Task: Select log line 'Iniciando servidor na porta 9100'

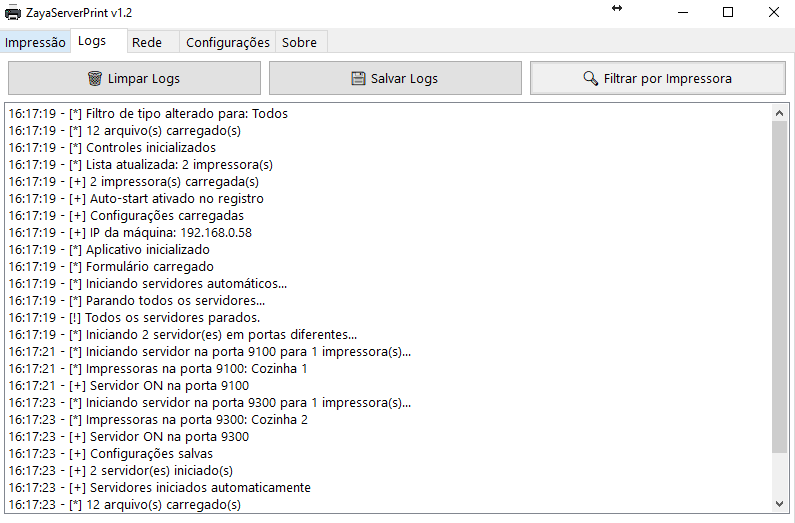Action: 209,352
